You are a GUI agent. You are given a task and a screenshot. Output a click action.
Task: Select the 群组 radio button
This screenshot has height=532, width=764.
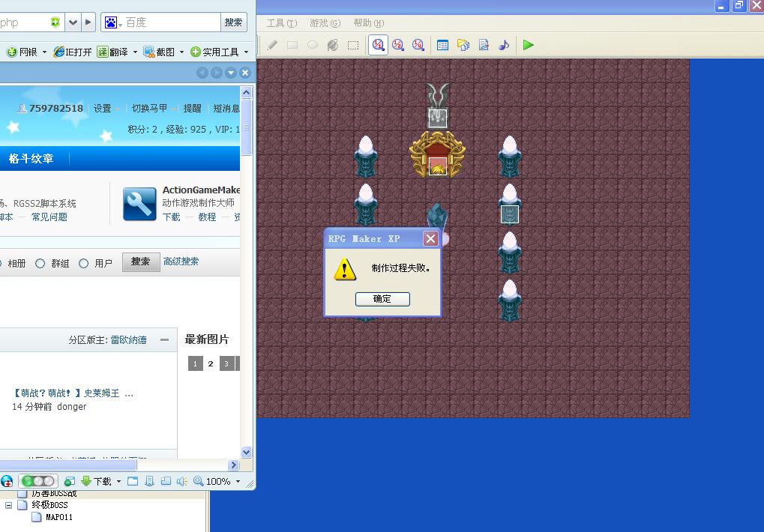[40, 263]
